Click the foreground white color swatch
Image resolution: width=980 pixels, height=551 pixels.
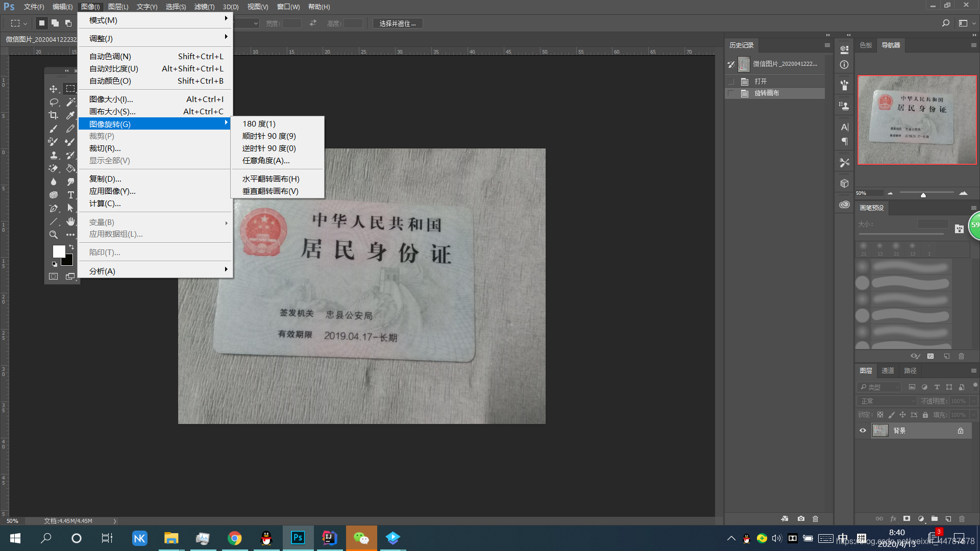tap(58, 251)
